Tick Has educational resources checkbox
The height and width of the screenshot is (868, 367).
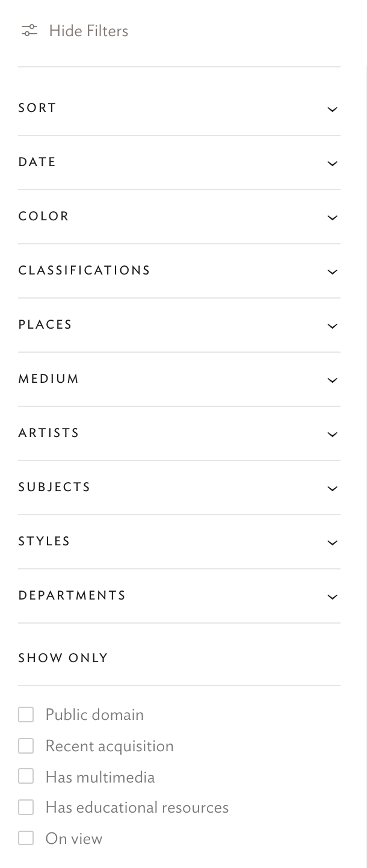tap(26, 807)
